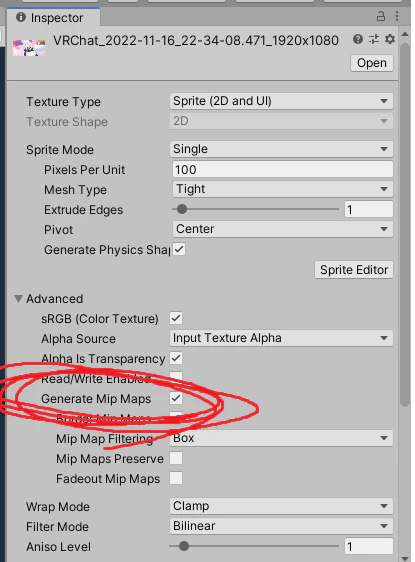Open the Sprite Editor

pyautogui.click(x=354, y=270)
